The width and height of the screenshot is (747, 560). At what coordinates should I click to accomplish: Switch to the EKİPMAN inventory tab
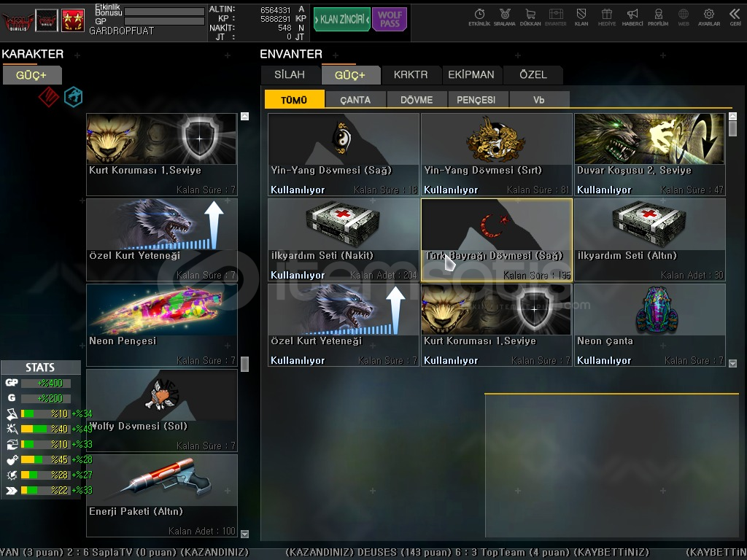(471, 75)
